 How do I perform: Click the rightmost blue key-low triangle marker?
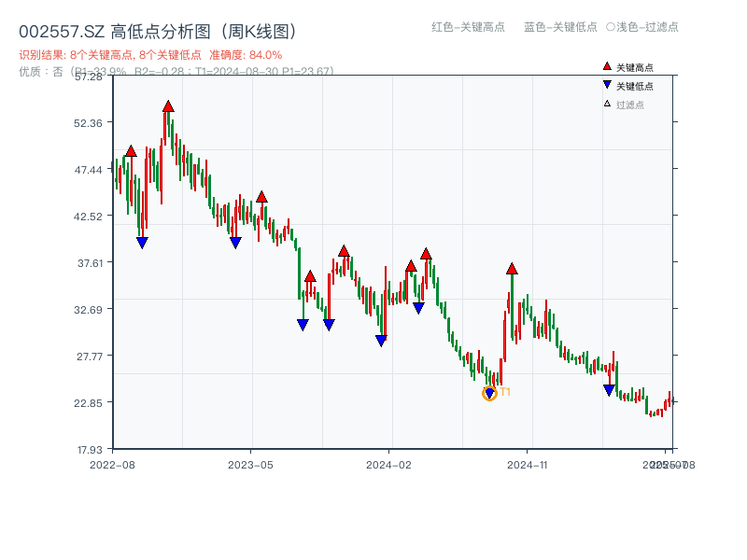click(608, 389)
